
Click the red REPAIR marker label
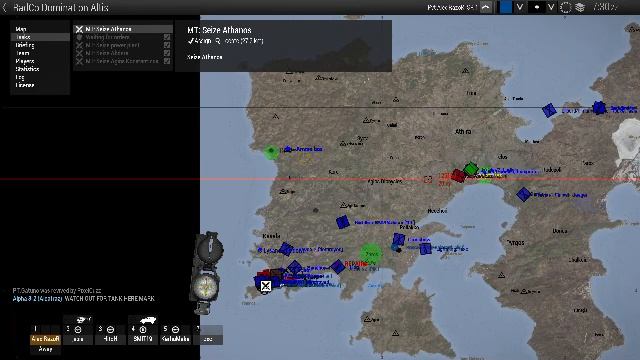356,264
